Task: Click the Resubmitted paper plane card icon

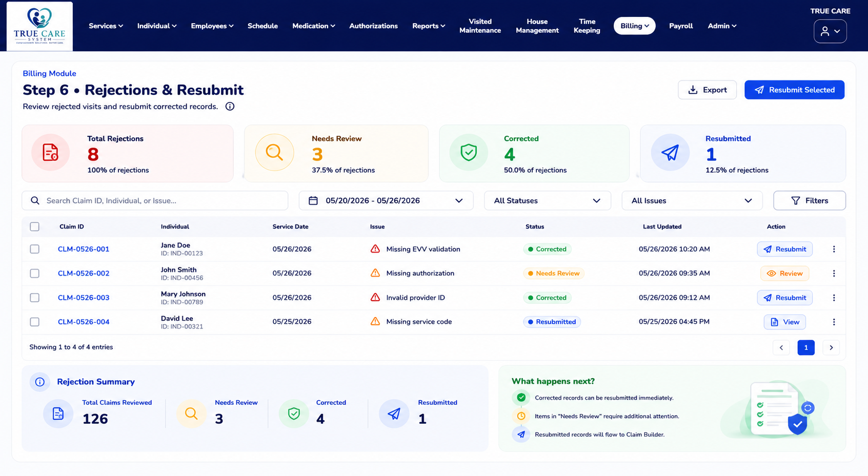Action: pyautogui.click(x=670, y=153)
